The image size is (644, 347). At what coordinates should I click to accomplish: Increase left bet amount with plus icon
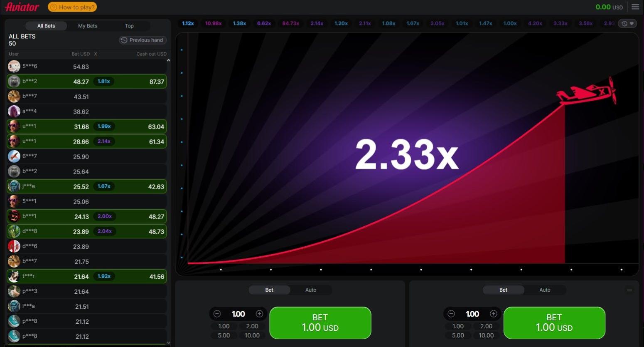coord(259,314)
